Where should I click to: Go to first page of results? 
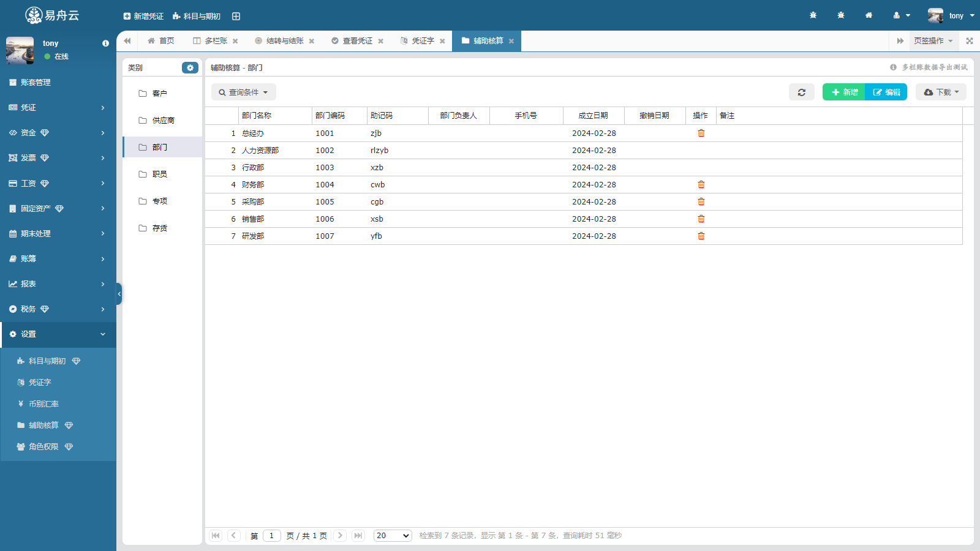coord(216,536)
